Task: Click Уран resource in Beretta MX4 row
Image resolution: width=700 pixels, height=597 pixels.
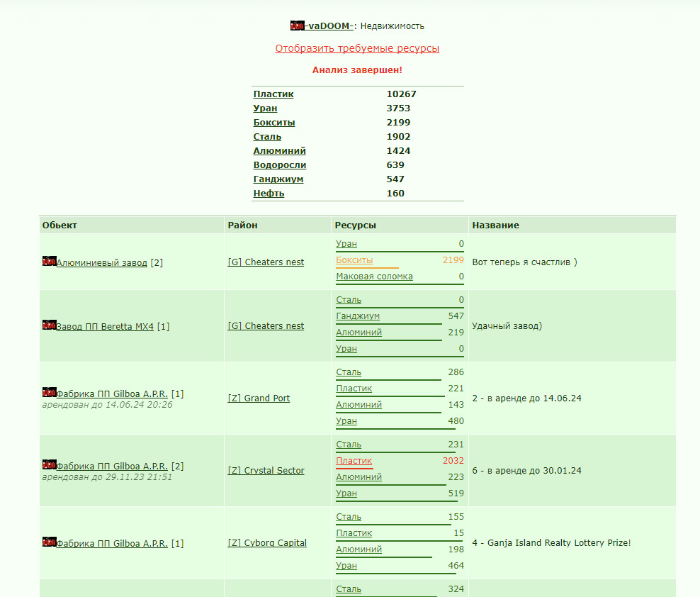Action: pos(346,349)
